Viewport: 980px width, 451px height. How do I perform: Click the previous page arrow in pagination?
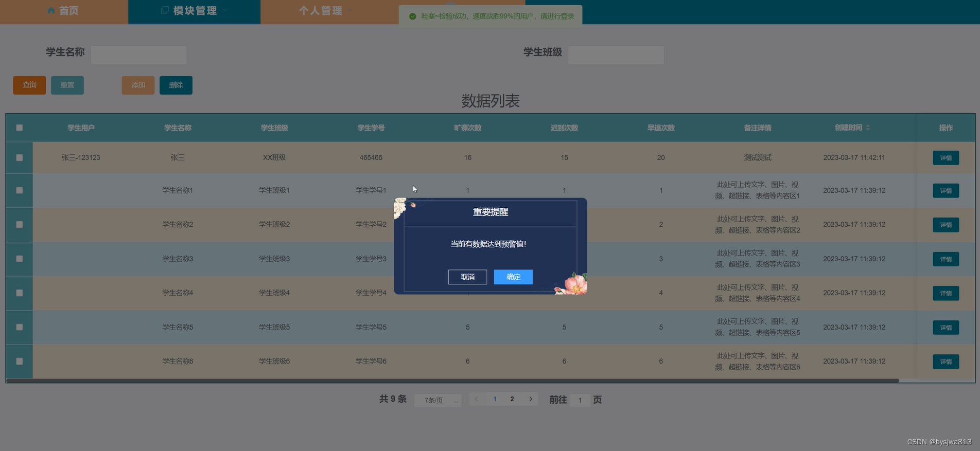[477, 399]
